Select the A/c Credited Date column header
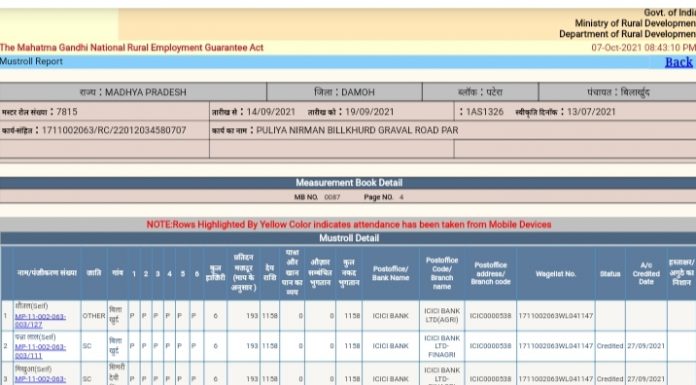 (646, 274)
